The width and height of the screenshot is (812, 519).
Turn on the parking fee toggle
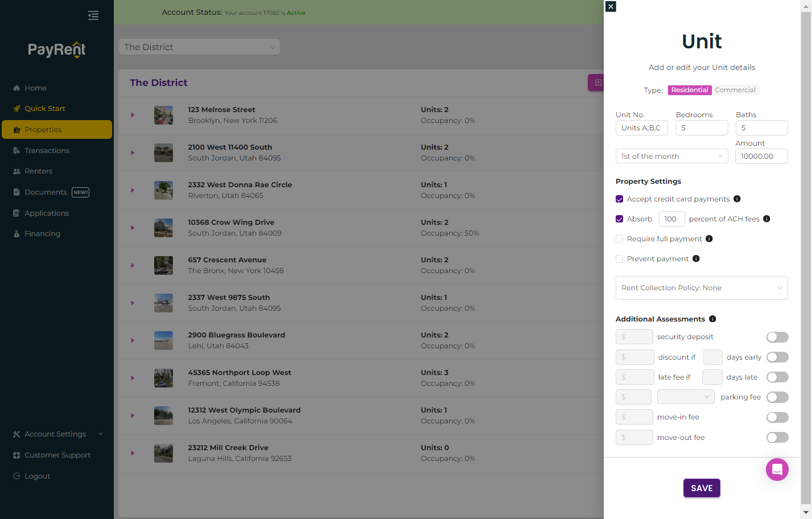[x=777, y=397]
